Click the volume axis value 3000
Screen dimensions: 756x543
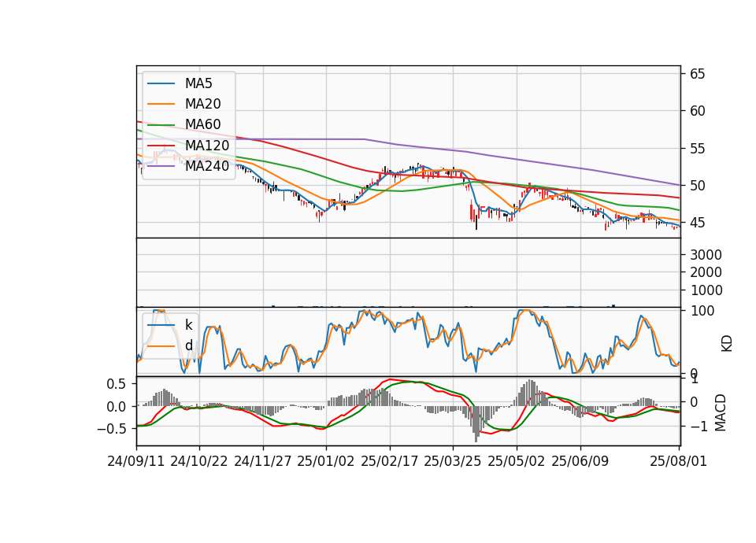[x=706, y=255]
